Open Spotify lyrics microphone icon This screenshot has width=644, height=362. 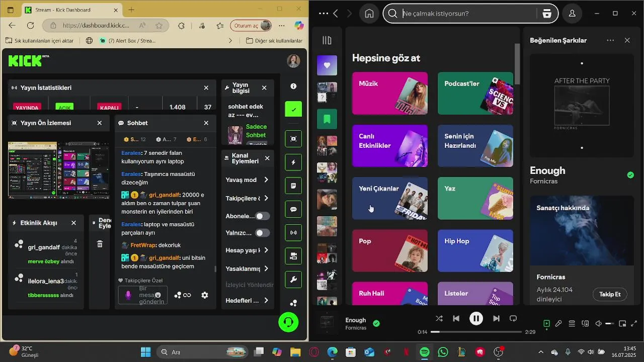(x=558, y=324)
